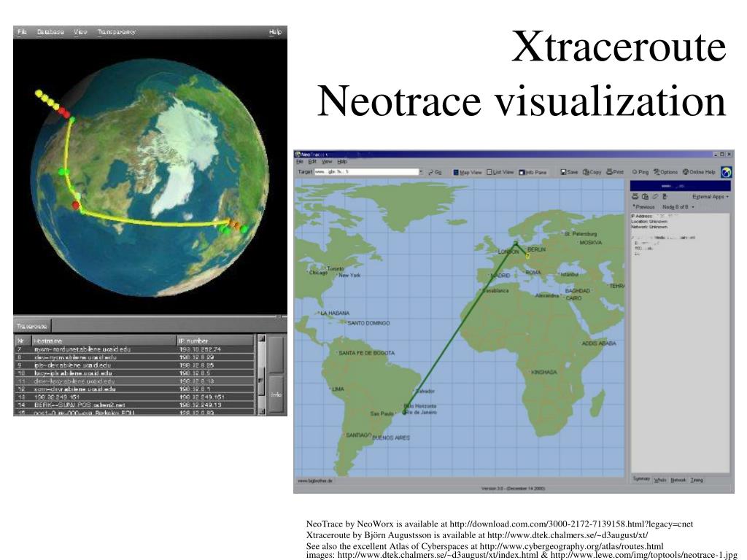Click the NeoTrace app icon in title bar

[x=298, y=155]
